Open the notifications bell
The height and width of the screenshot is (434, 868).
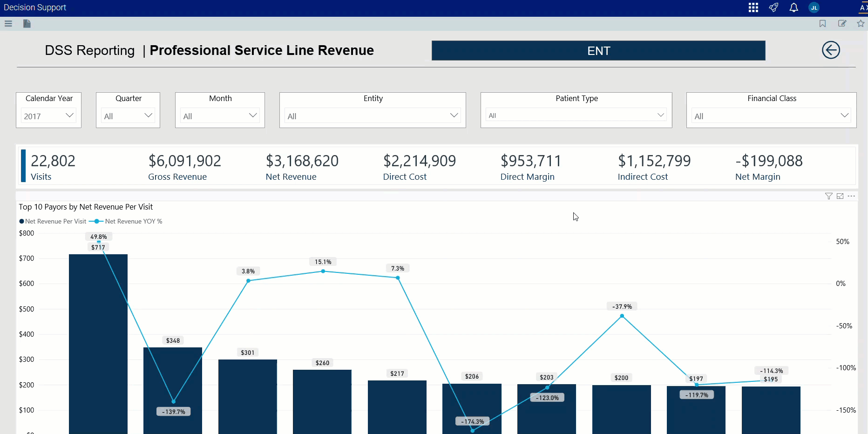(x=793, y=7)
